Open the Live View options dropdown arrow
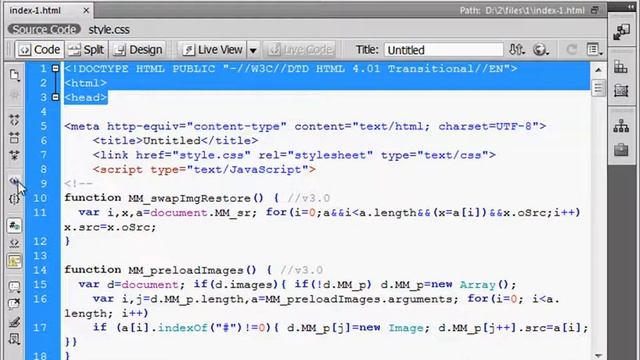Screen dimensions: 640x360 (x=253, y=50)
